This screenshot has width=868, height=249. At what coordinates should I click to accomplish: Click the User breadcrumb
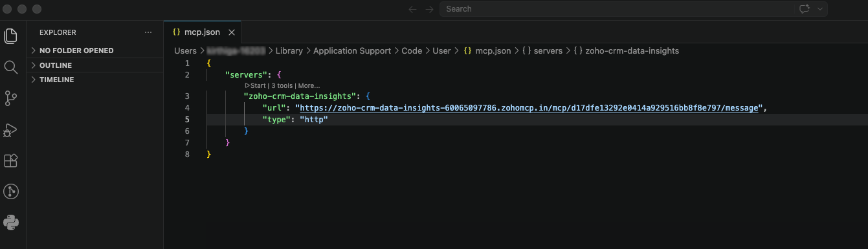click(441, 50)
